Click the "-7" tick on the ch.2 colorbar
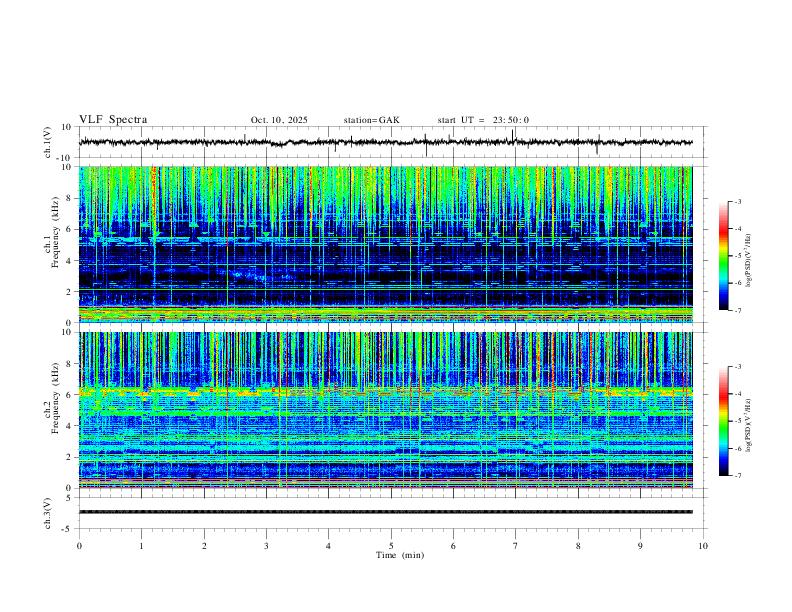The height and width of the screenshot is (612, 792). click(737, 476)
